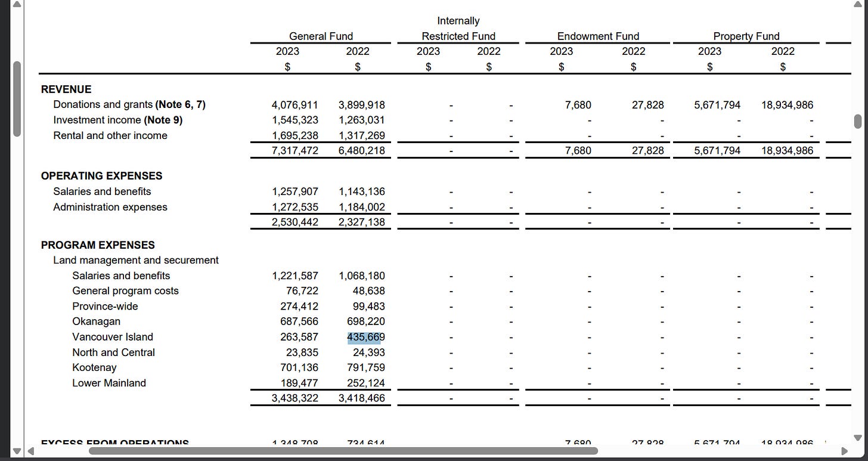Image resolution: width=868 pixels, height=461 pixels.
Task: Click the revenue total 6,480,218
Action: 361,150
